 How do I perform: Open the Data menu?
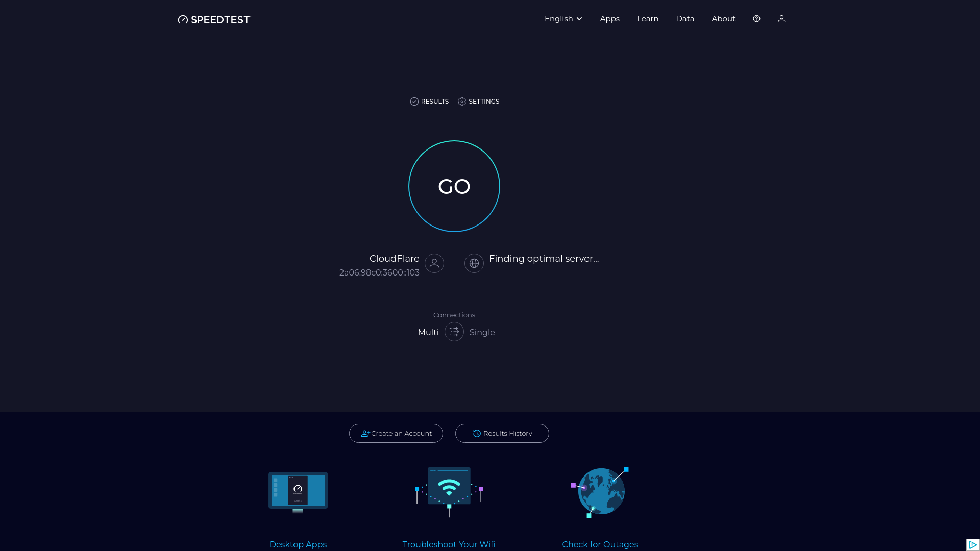[x=685, y=19]
